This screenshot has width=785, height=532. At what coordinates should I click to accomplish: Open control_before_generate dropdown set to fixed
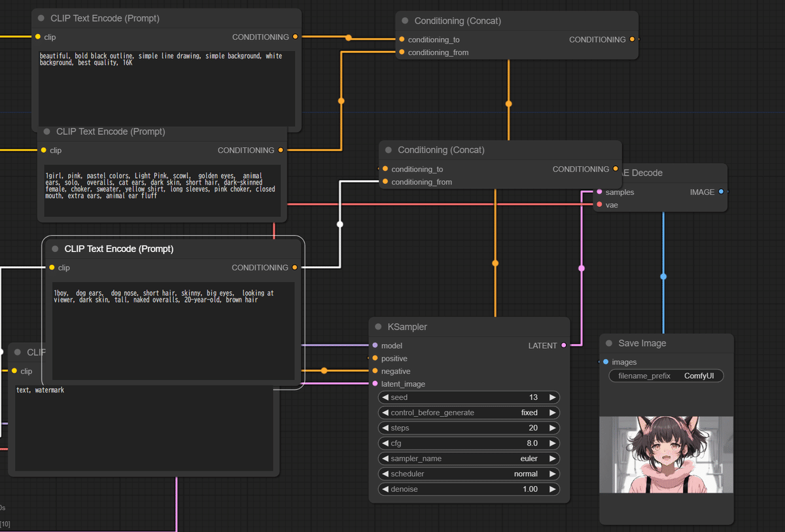click(468, 413)
